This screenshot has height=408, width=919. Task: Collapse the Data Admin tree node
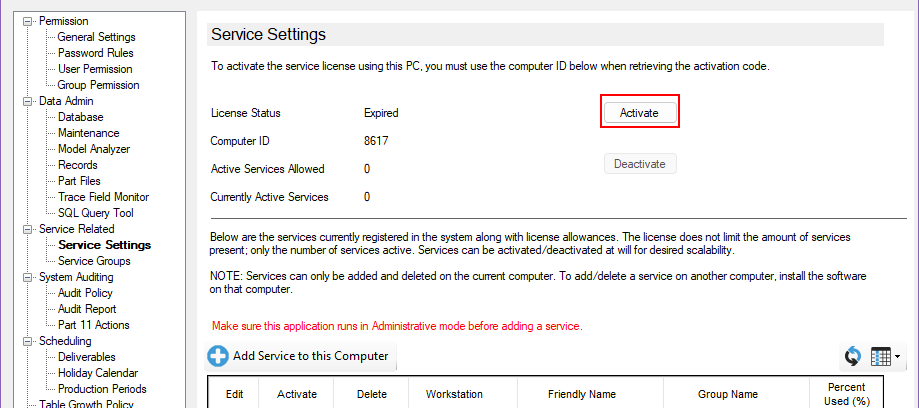pyautogui.click(x=28, y=101)
